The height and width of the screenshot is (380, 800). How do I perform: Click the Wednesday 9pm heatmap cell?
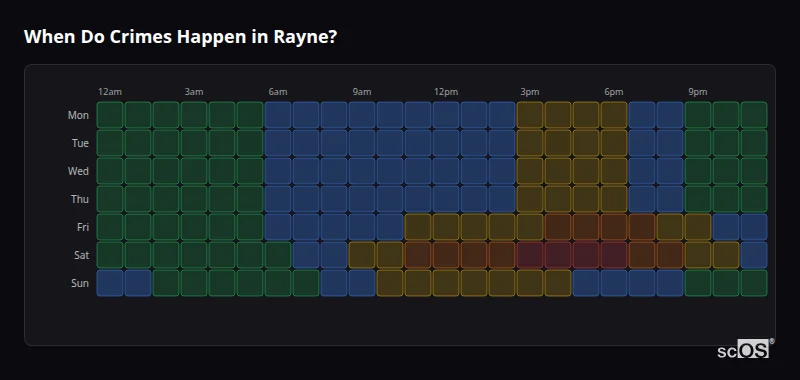click(698, 171)
